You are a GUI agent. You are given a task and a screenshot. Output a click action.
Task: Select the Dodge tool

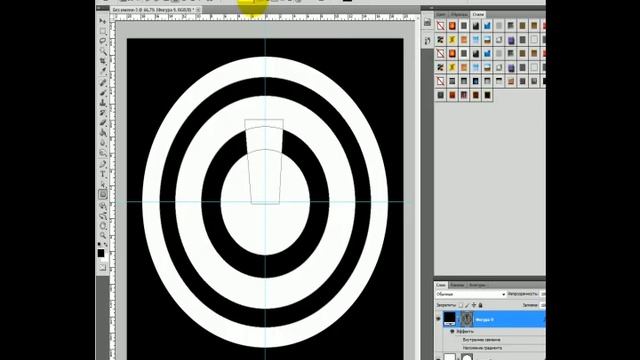click(x=103, y=153)
